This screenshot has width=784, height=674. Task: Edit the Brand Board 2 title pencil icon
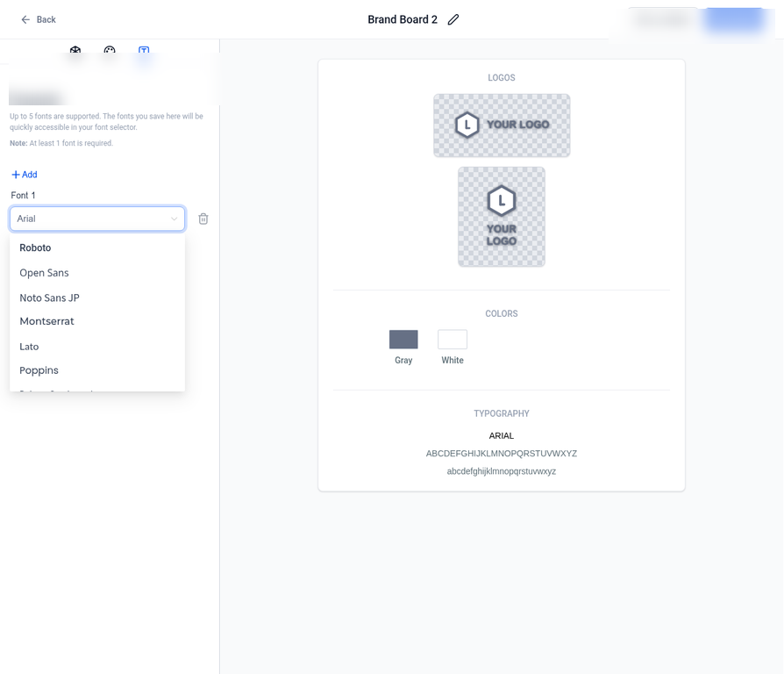click(453, 19)
